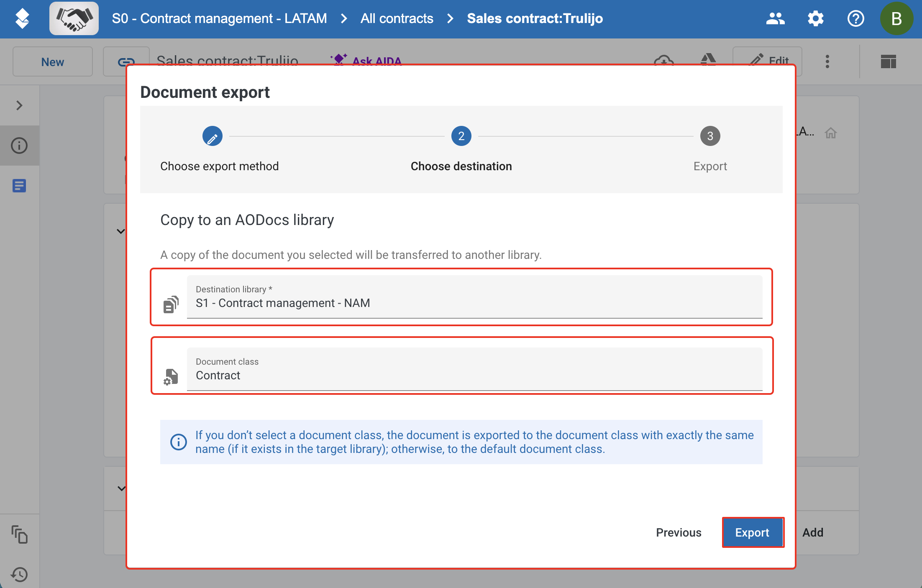Click the Google Drive icon

pyautogui.click(x=708, y=60)
